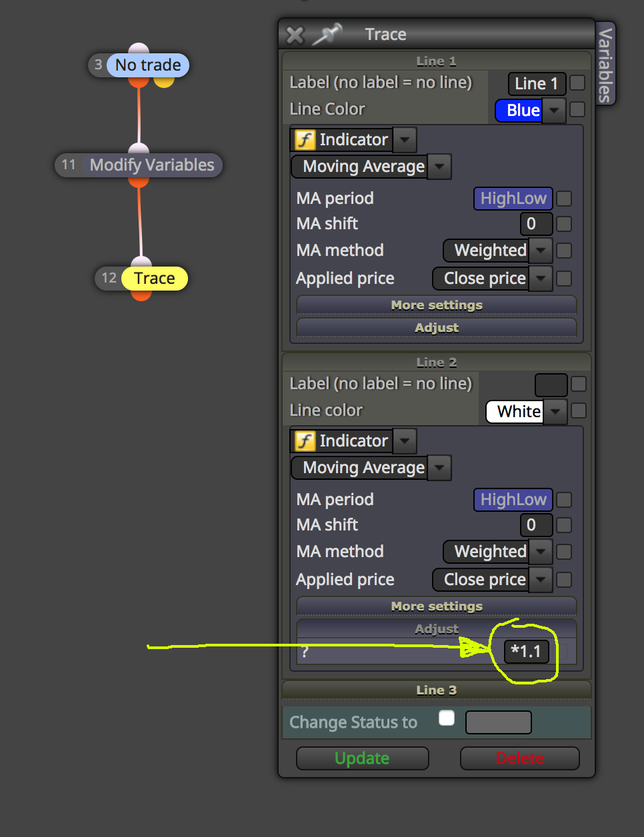Check the Change Status to checkbox

tap(447, 718)
